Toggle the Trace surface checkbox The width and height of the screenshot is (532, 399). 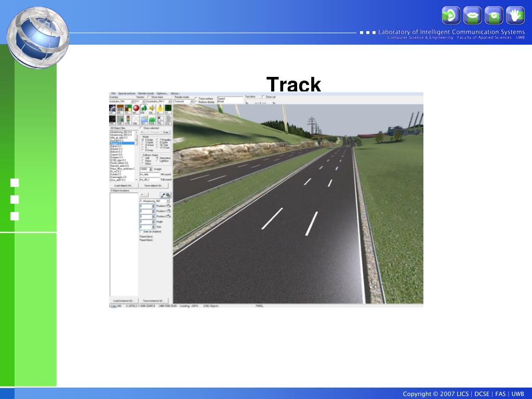click(196, 98)
